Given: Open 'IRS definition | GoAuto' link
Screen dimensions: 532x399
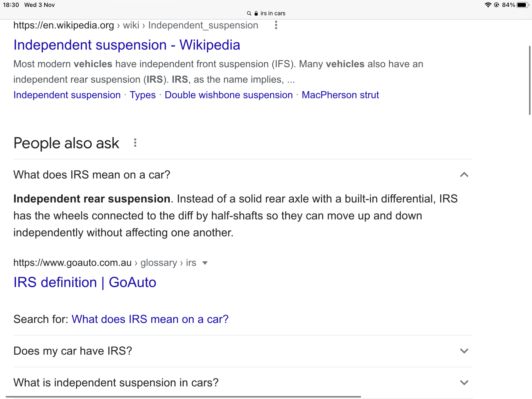Looking at the screenshot, I should tap(85, 282).
